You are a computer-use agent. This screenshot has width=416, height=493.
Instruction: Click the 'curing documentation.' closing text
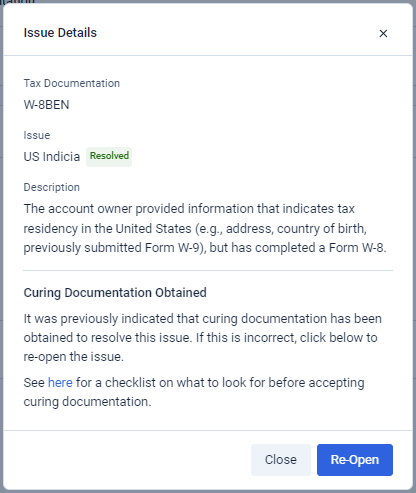pos(87,402)
